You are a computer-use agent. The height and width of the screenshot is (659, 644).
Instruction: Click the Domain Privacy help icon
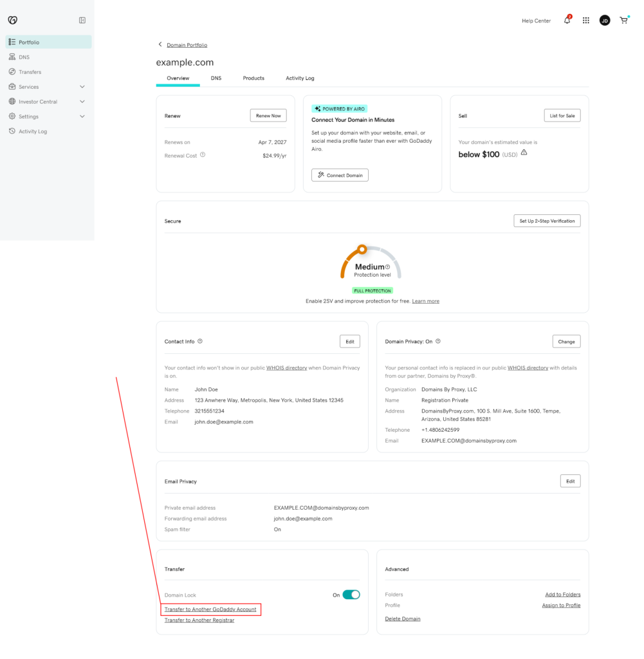[437, 341]
